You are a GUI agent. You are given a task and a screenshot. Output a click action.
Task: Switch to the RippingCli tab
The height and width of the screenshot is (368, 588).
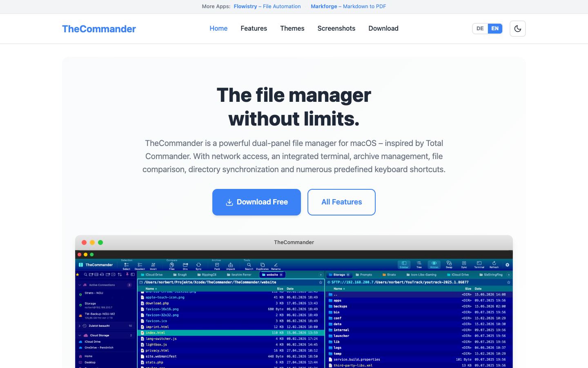207,275
